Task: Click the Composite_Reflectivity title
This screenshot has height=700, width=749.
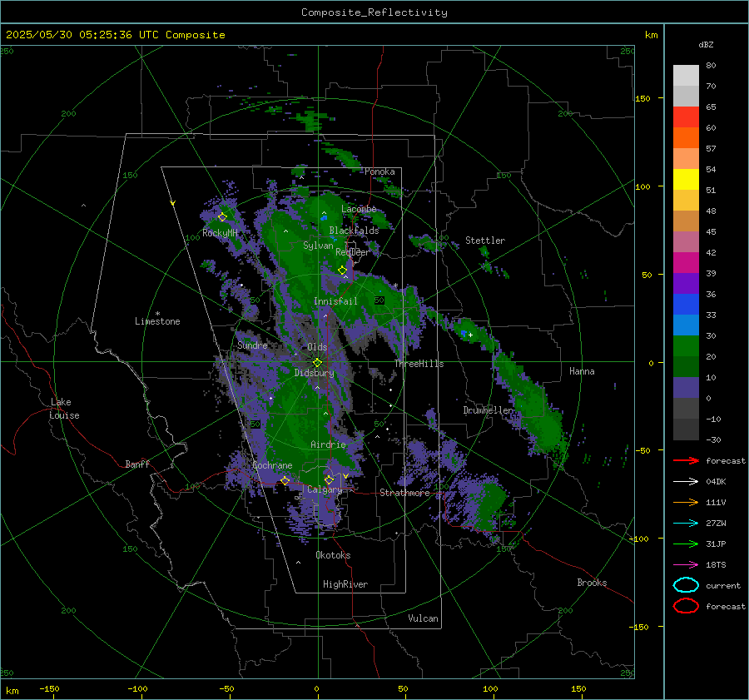Action: [374, 12]
